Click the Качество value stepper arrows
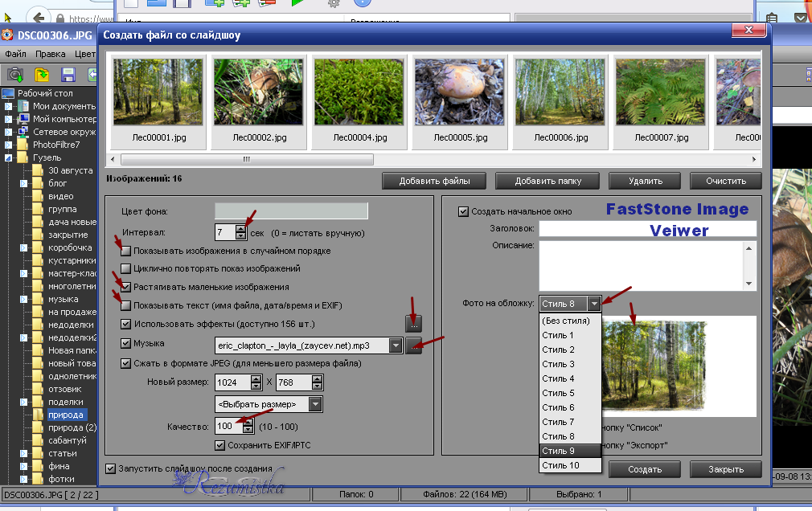This screenshot has height=511, width=812. (x=248, y=427)
